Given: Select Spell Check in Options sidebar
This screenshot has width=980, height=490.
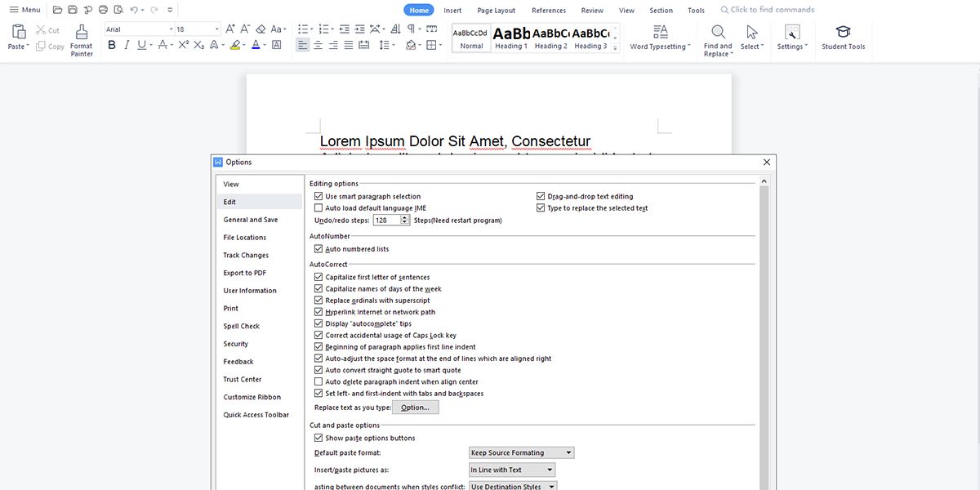Looking at the screenshot, I should point(242,327).
